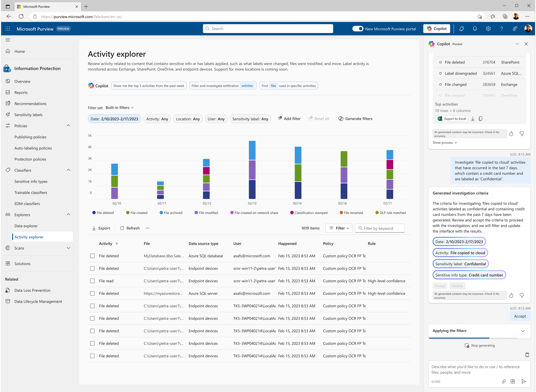536x392 pixels.
Task: Click the copy icon next to Export to Excel
Action: (480, 119)
